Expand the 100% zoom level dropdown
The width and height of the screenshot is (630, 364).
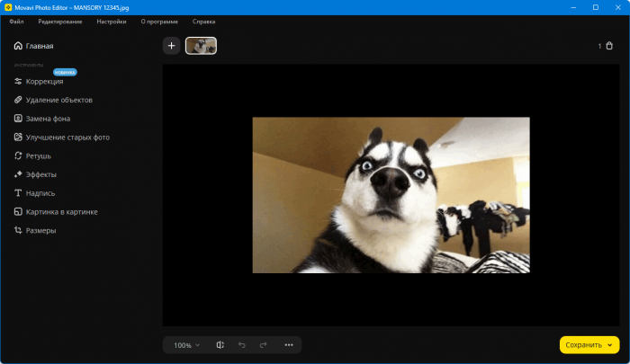coord(187,345)
